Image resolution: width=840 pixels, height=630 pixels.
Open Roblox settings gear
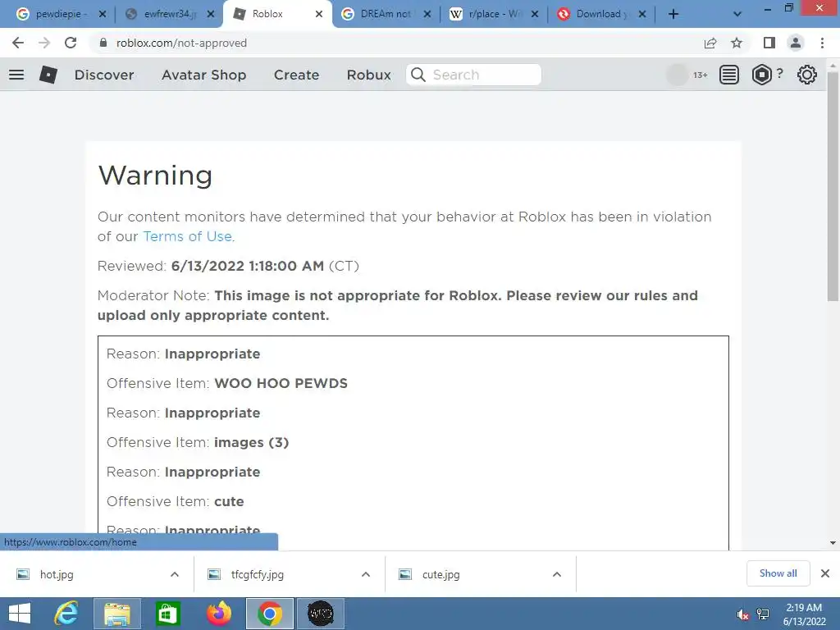click(807, 75)
